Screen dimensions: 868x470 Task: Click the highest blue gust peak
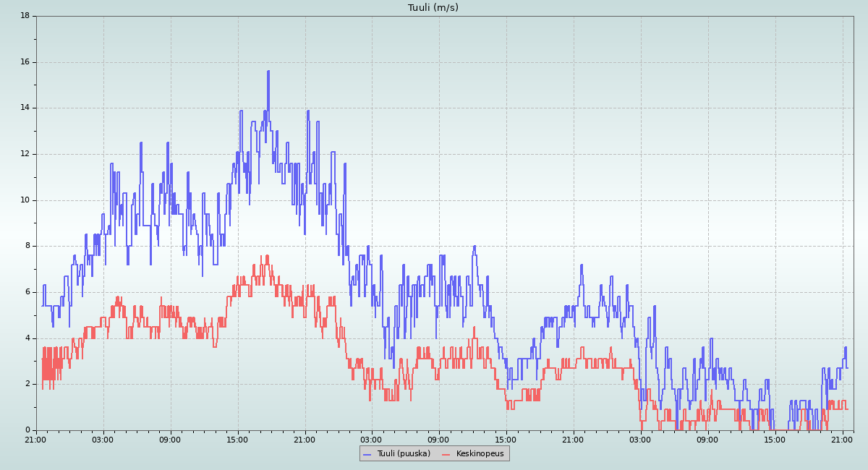coord(268,72)
